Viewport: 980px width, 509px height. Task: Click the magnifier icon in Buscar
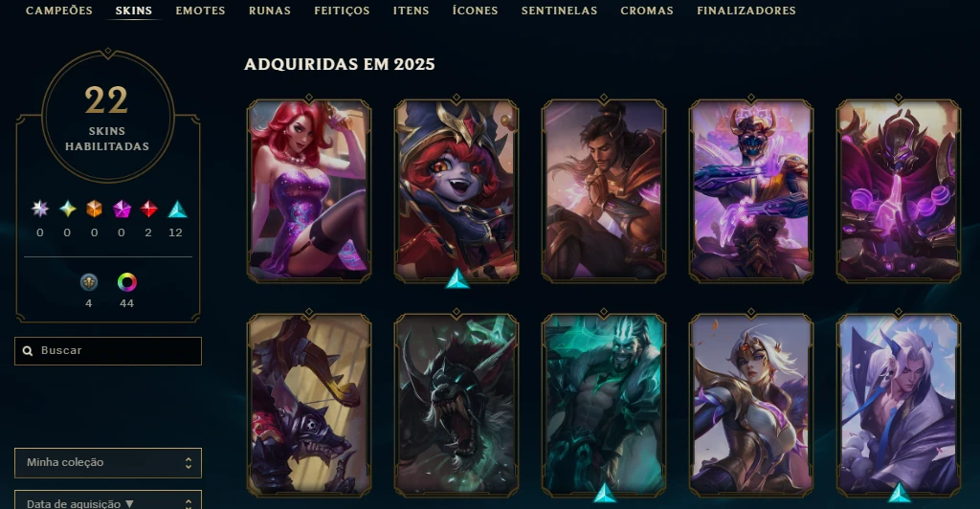(x=28, y=351)
